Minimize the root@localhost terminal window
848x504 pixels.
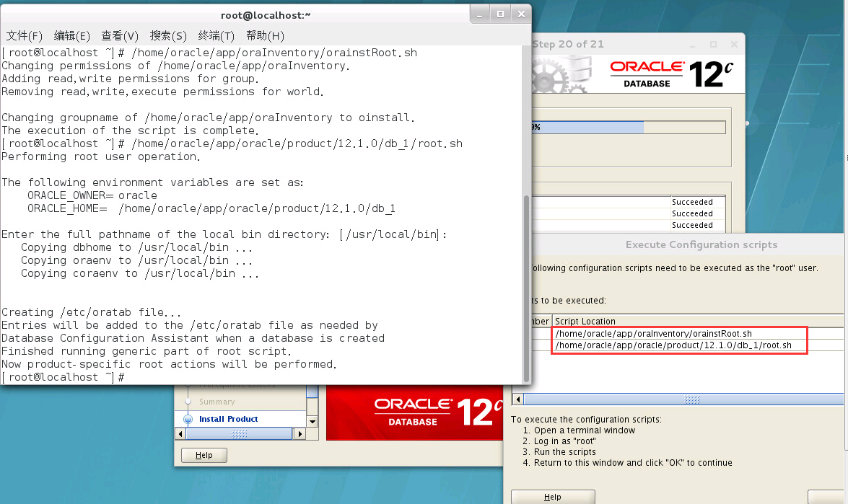pyautogui.click(x=480, y=14)
